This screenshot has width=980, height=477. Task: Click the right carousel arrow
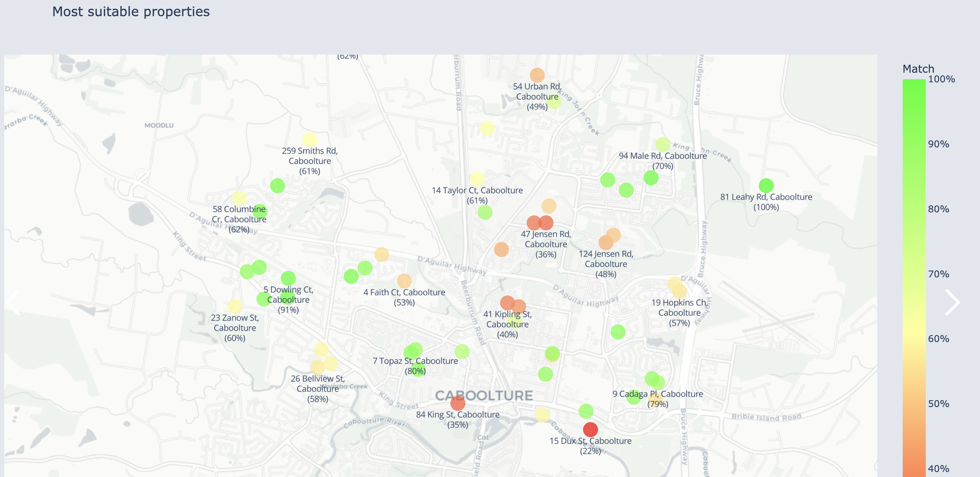[x=952, y=303]
